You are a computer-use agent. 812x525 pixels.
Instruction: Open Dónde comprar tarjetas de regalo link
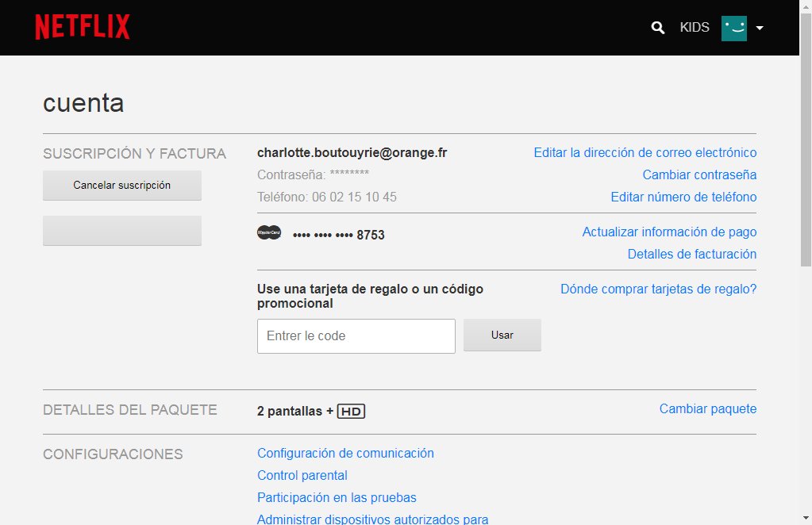(659, 289)
